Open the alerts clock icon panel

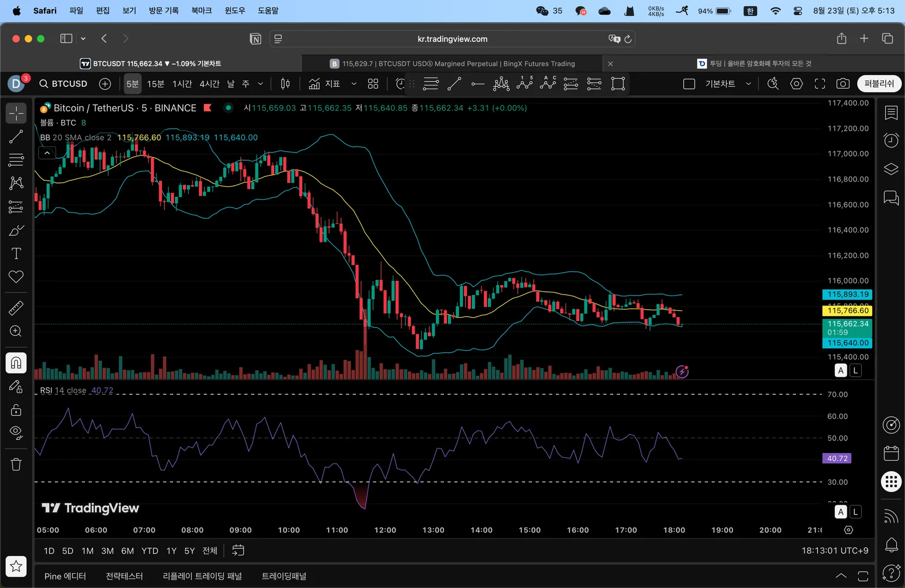click(891, 140)
